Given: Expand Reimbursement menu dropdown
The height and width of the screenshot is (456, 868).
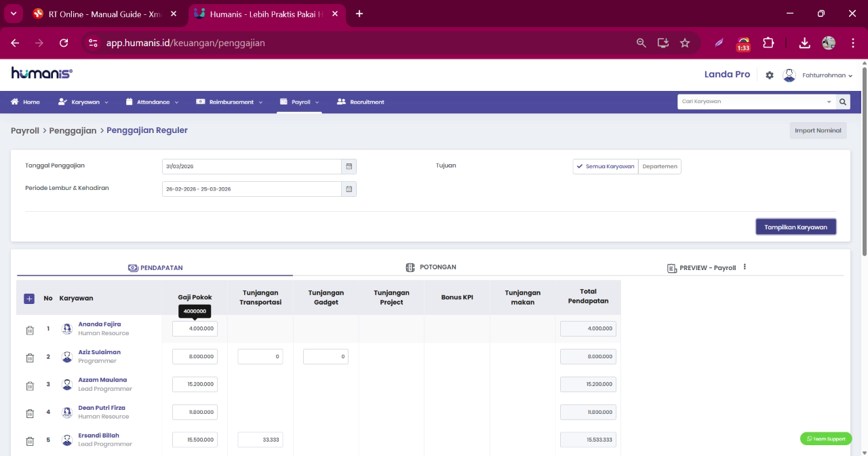Looking at the screenshot, I should [x=229, y=102].
